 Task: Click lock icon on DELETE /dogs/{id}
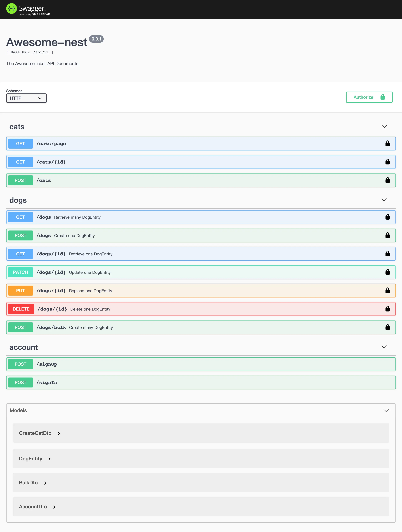click(387, 309)
